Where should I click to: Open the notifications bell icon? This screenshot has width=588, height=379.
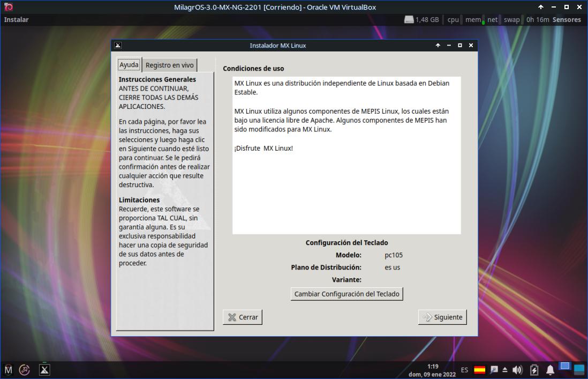(550, 370)
